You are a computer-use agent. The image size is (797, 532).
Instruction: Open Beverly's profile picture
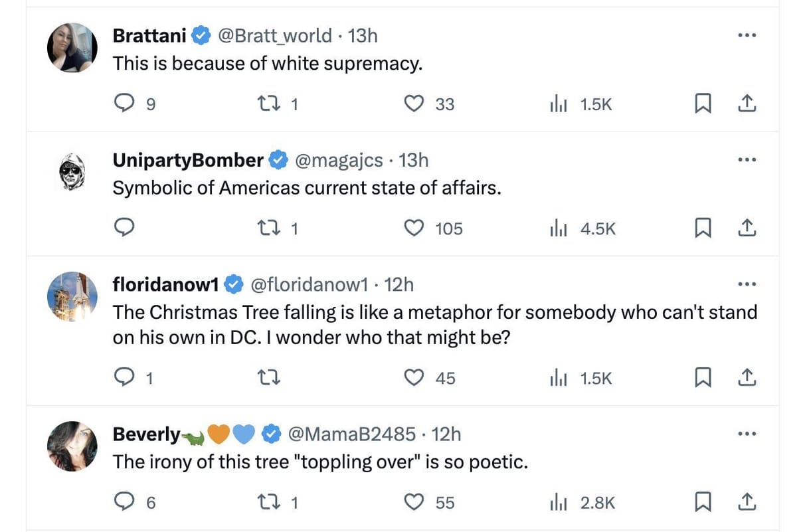(72, 446)
